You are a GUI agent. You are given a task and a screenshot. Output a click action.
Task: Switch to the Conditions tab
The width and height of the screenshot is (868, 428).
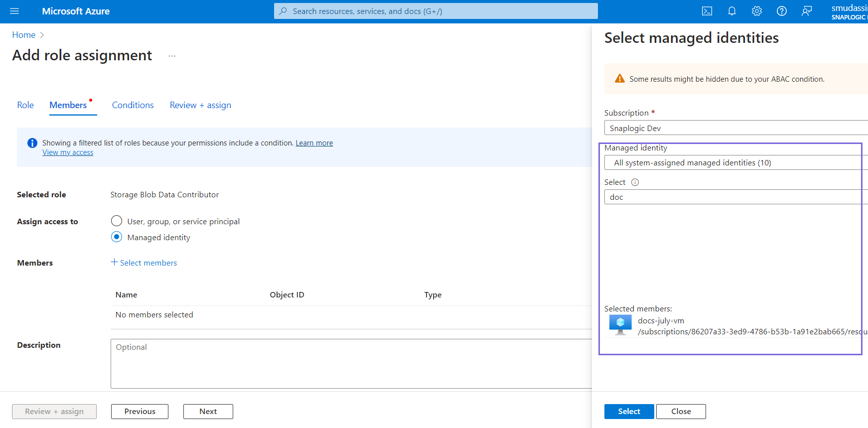(x=133, y=105)
